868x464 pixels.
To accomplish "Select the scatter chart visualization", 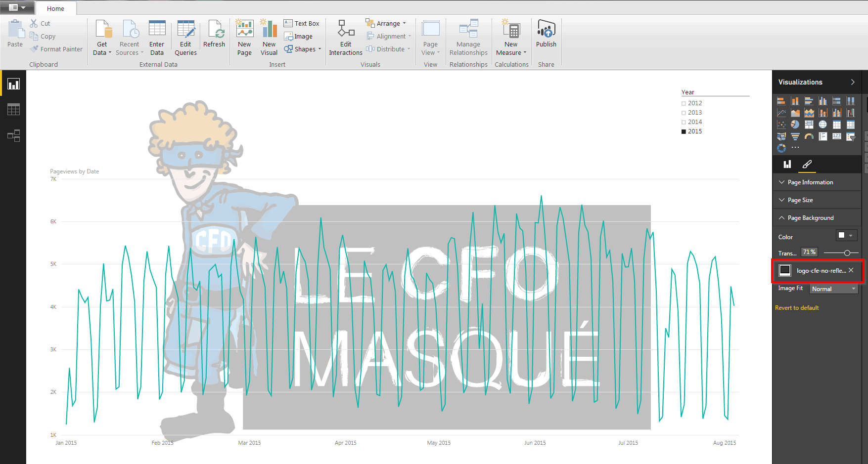I will pos(781,125).
